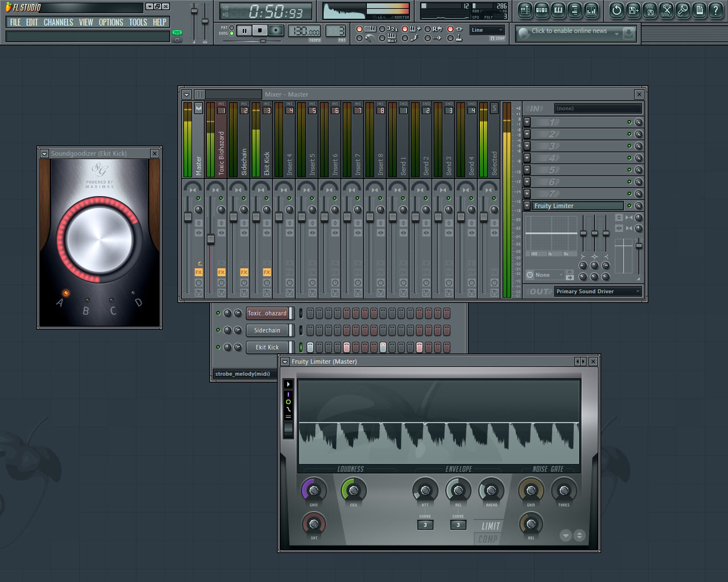728x582 pixels.
Task: Switch Fruity Limiter to LIMIT mode
Action: pyautogui.click(x=491, y=526)
